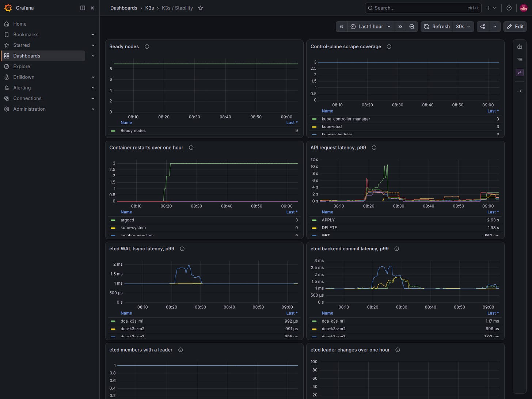Open the Last 1 hour time picker
The height and width of the screenshot is (399, 532).
pos(370,27)
